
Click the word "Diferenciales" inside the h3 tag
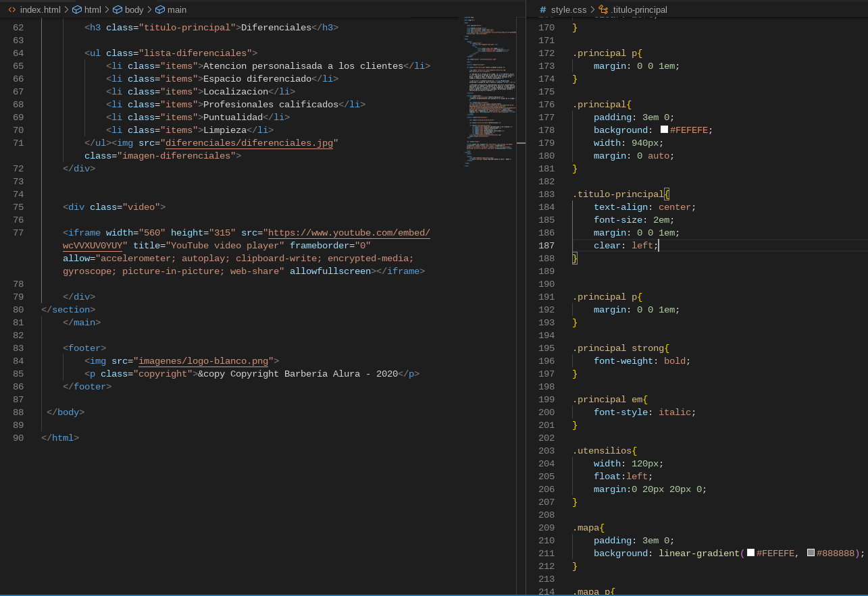276,28
